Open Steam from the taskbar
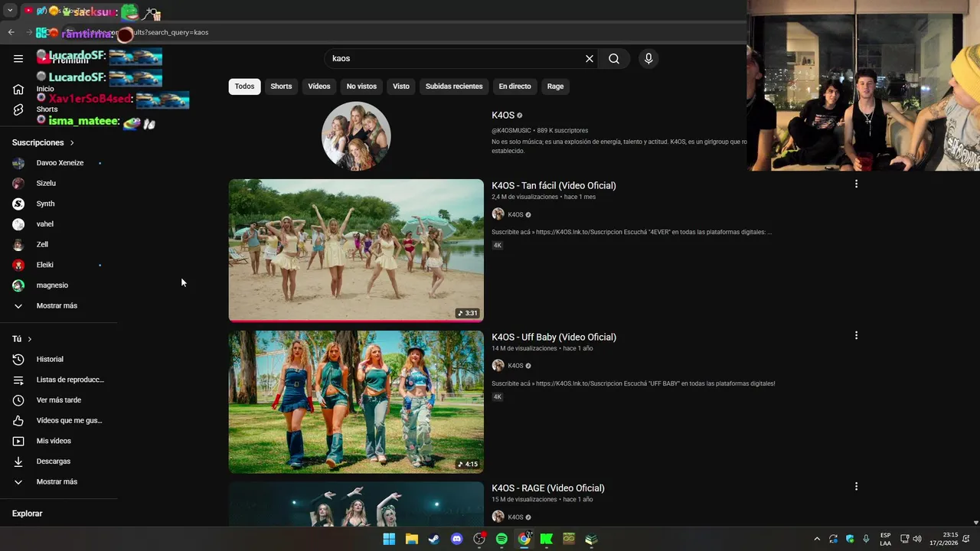 point(434,539)
